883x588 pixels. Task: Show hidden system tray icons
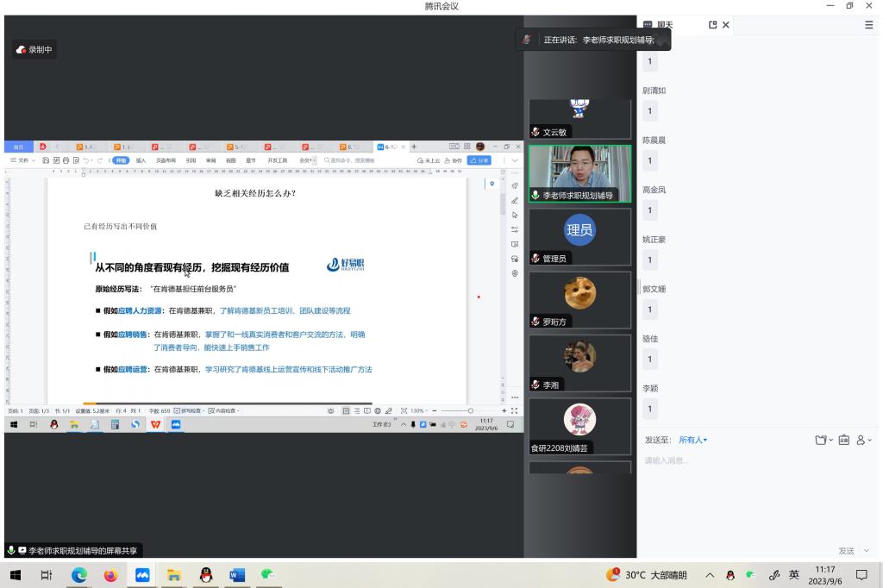pos(710,575)
